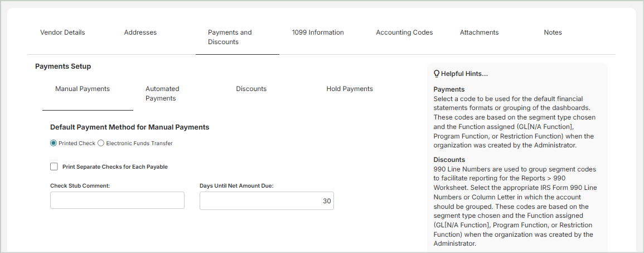Switch to the Hold Payments sub-tab

click(x=350, y=89)
